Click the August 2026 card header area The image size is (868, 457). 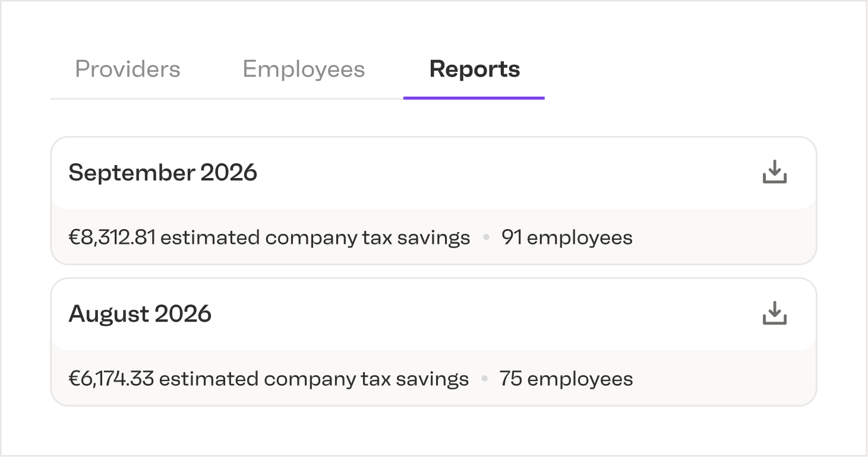click(434, 314)
